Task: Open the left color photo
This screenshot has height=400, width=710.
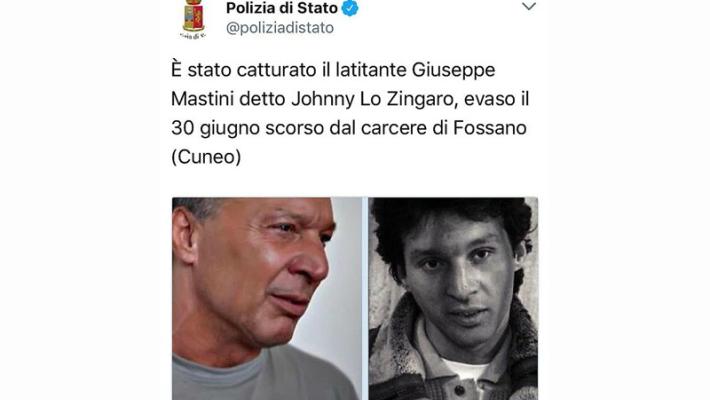Action: tap(267, 299)
